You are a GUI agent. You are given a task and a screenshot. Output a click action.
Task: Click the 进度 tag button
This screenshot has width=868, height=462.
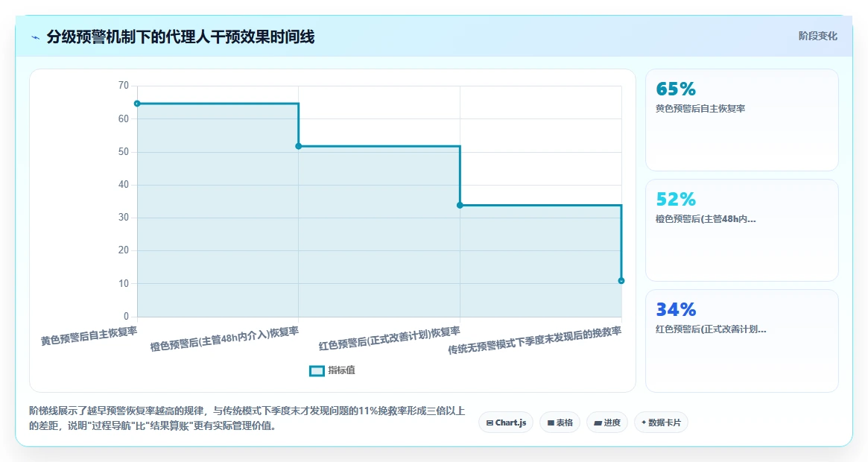click(607, 423)
